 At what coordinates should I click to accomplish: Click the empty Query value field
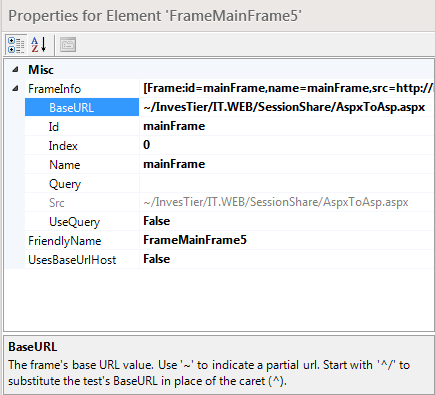click(x=287, y=183)
